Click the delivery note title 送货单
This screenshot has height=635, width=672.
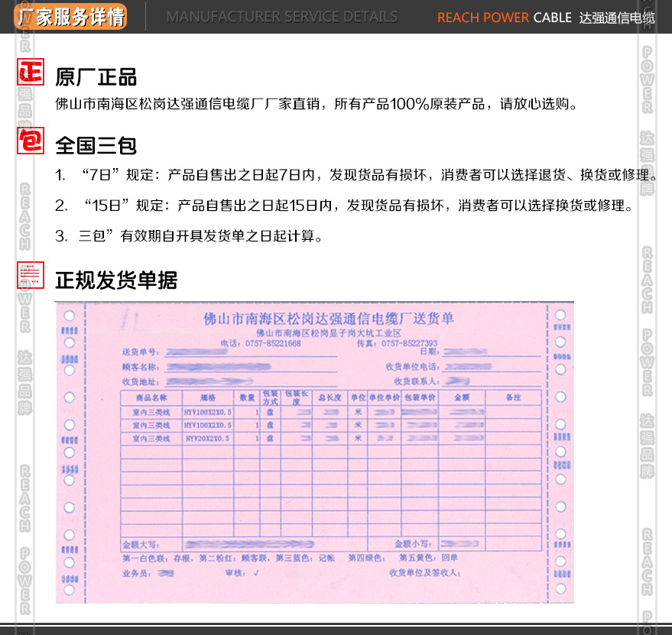[x=329, y=319]
